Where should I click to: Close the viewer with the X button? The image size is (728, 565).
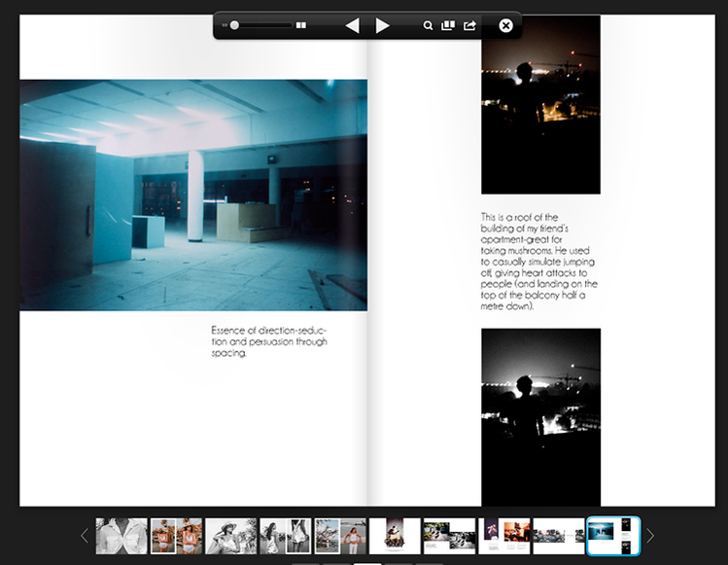pyautogui.click(x=505, y=25)
